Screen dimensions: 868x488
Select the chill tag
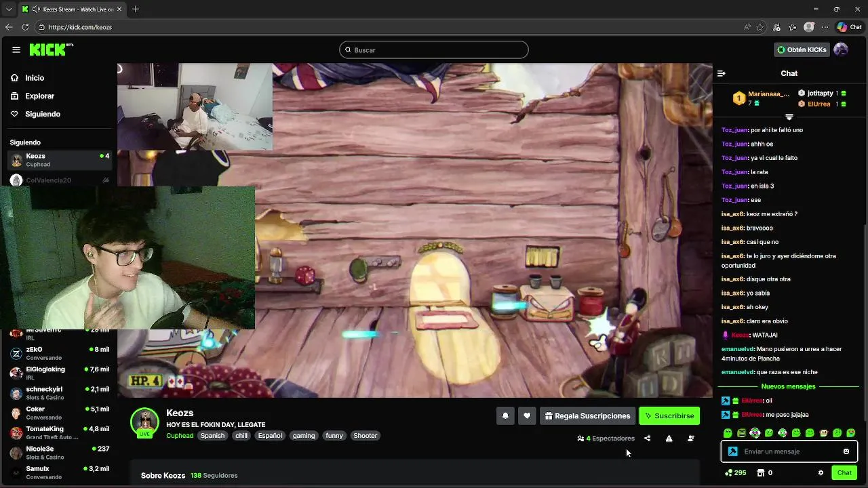coord(241,436)
